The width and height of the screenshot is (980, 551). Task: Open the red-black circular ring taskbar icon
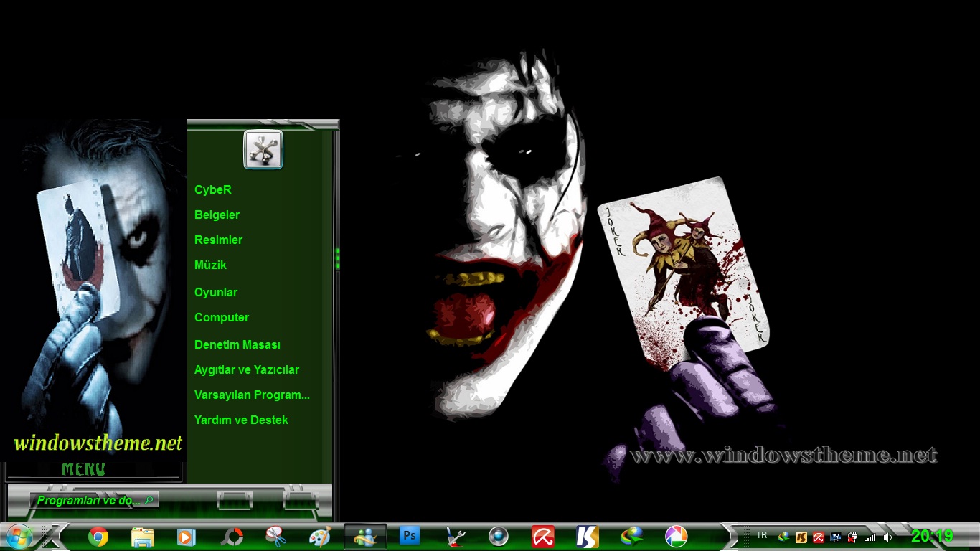click(x=232, y=537)
